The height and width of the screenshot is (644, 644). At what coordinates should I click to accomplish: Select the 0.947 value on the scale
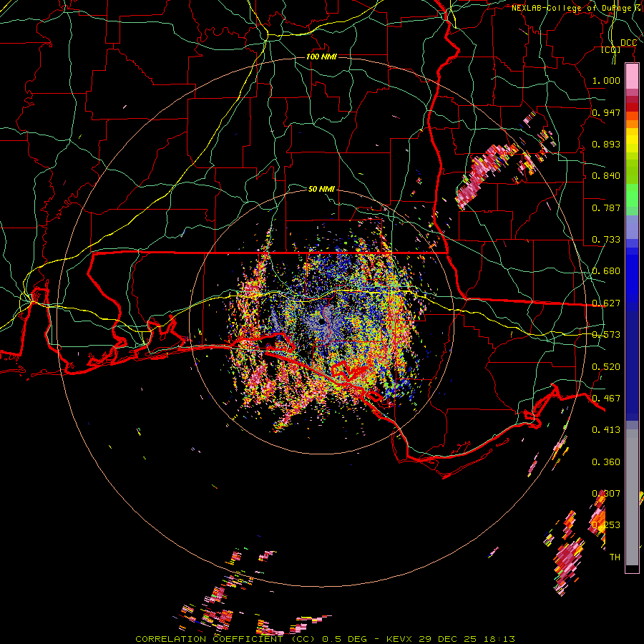click(606, 112)
